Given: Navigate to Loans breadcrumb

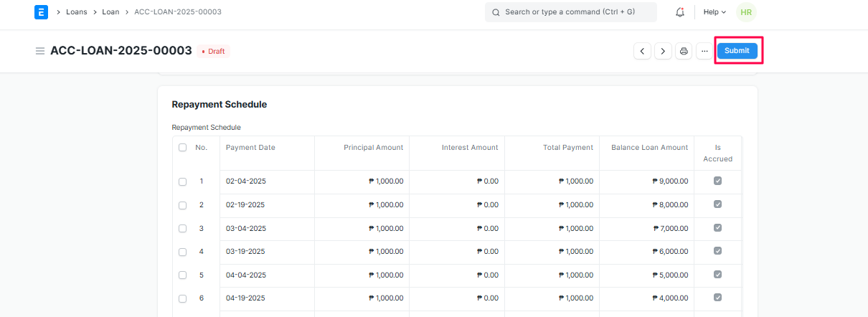Looking at the screenshot, I should tap(77, 12).
